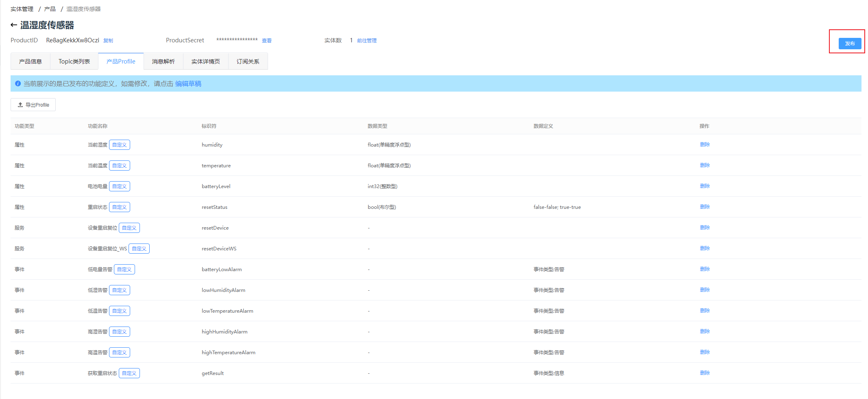The width and height of the screenshot is (868, 399).
Task: Click the 自定义 tag beside 设备重启复位_WS
Action: click(139, 249)
